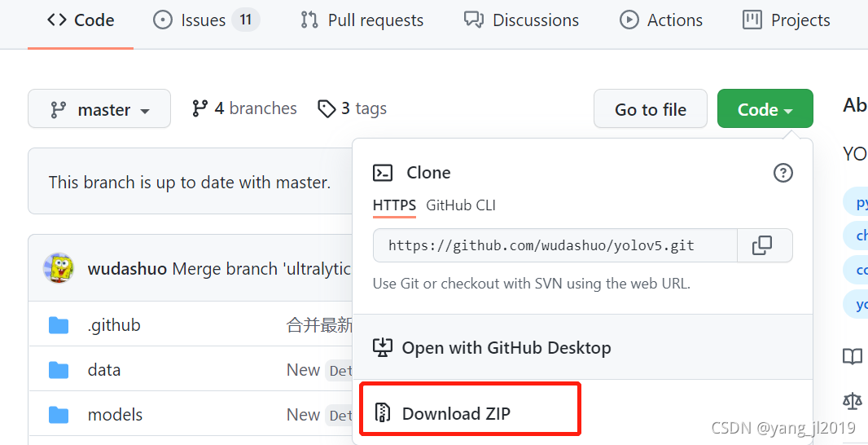Viewport: 868px width, 445px height.
Task: Open the Discussions tab
Action: (x=521, y=20)
